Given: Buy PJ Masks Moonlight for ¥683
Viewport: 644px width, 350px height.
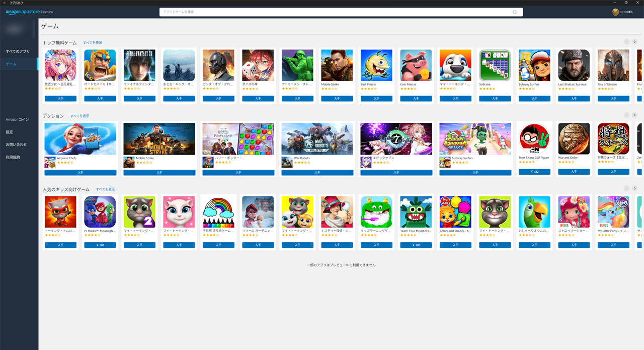Looking at the screenshot, I should [100, 245].
